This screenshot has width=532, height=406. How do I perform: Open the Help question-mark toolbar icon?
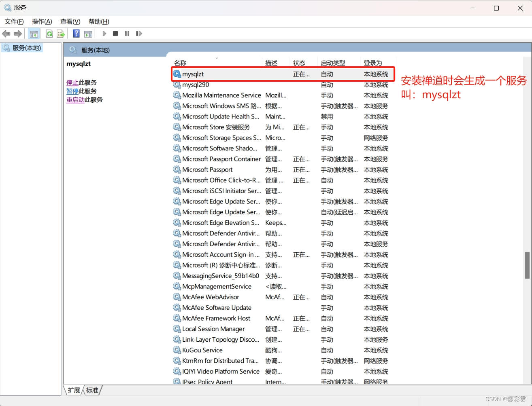point(76,34)
